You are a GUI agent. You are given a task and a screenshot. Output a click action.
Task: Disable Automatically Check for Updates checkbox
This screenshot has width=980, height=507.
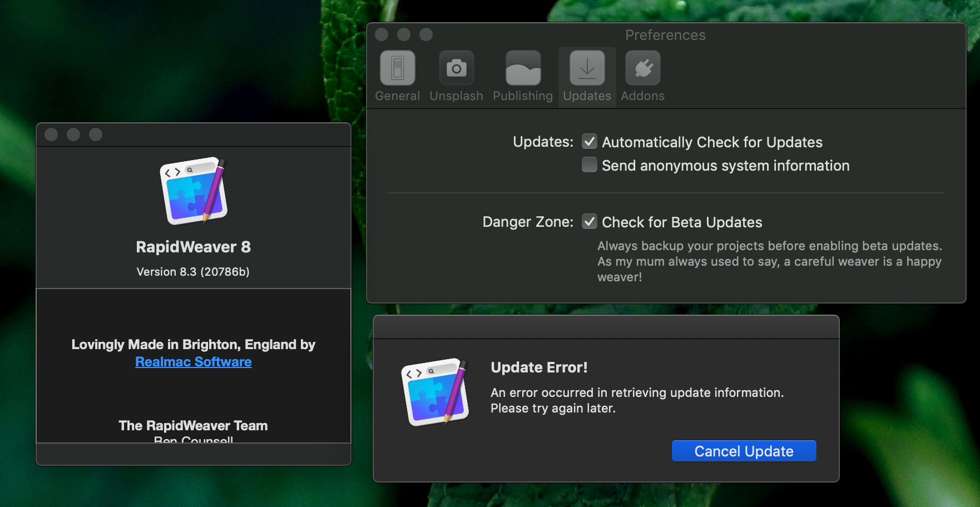590,142
